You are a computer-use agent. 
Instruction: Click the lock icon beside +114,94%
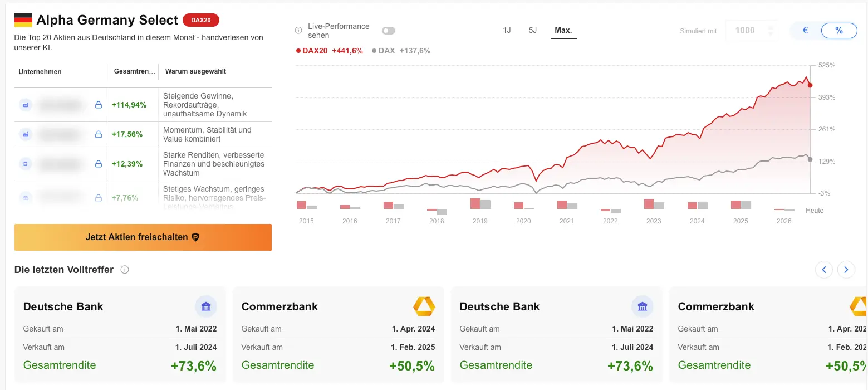99,105
